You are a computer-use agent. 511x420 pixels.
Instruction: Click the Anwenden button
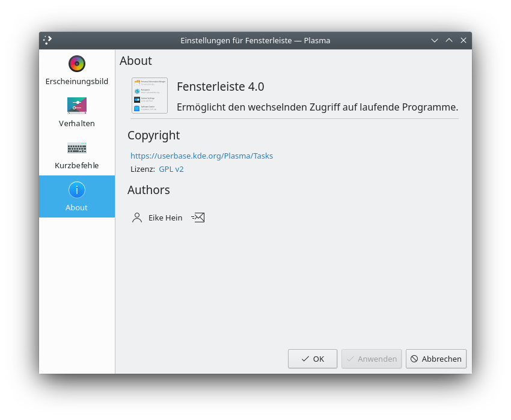tap(372, 359)
